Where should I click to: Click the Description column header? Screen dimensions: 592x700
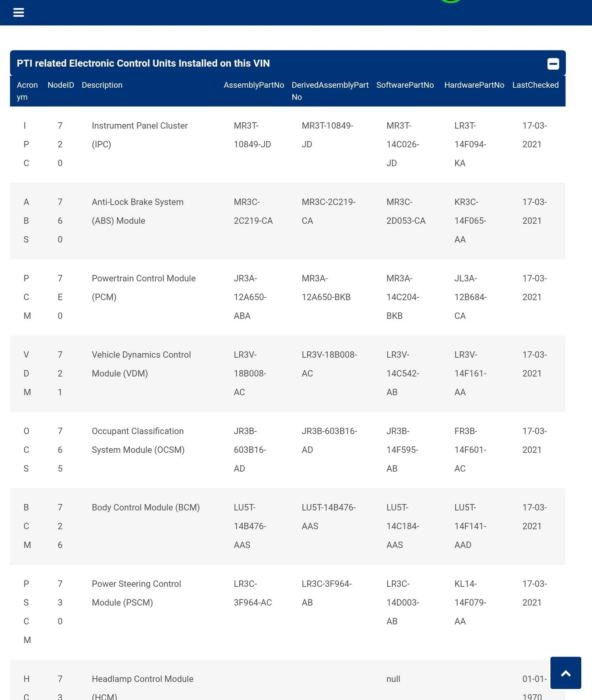click(x=102, y=85)
